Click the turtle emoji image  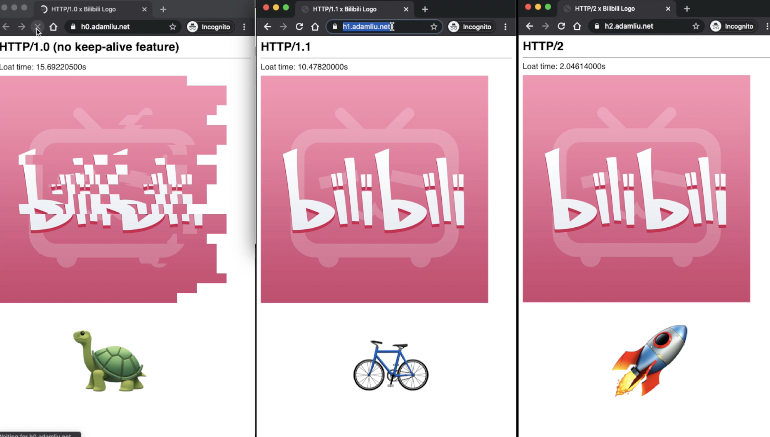(110, 361)
